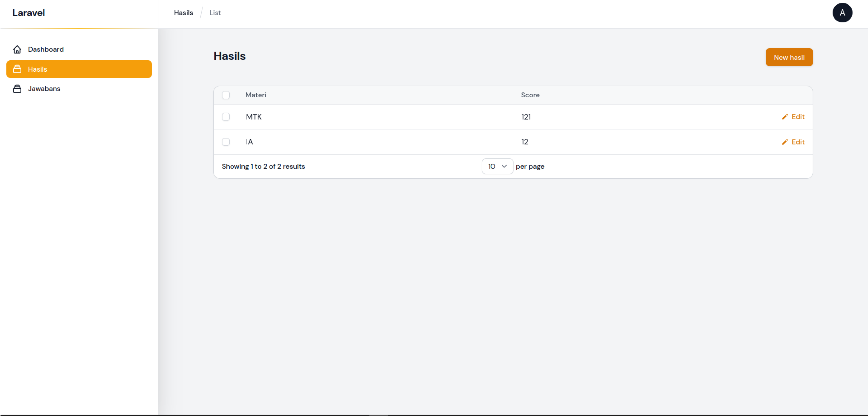
Task: Open the Dashboard menu item
Action: (46, 50)
